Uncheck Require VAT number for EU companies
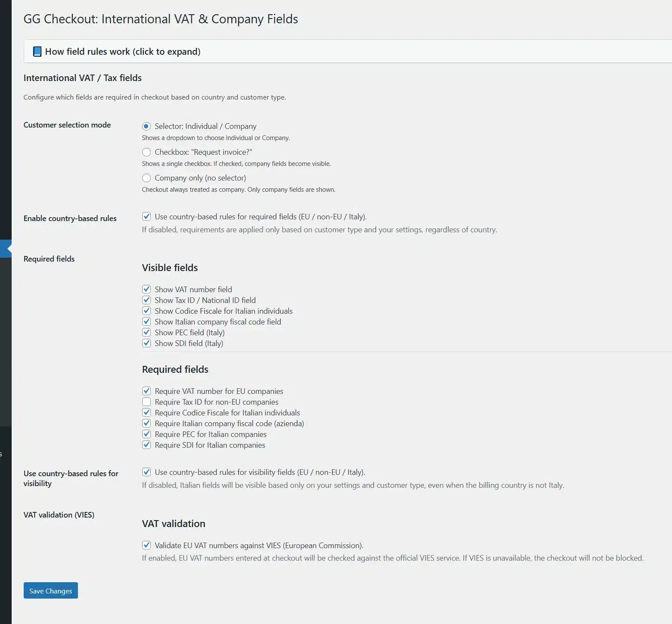This screenshot has height=624, width=672. pyautogui.click(x=146, y=391)
